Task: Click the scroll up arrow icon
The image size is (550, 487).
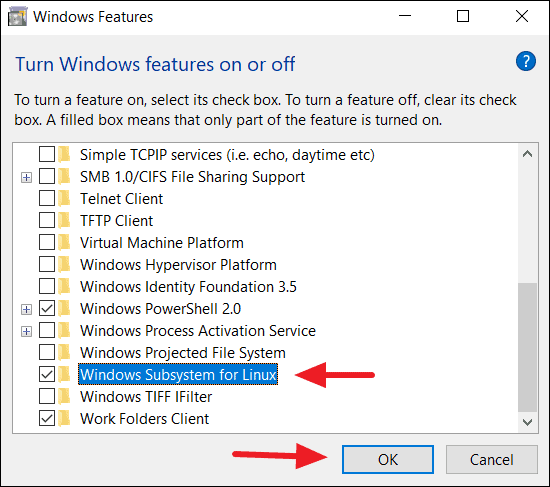Action: coord(527,154)
